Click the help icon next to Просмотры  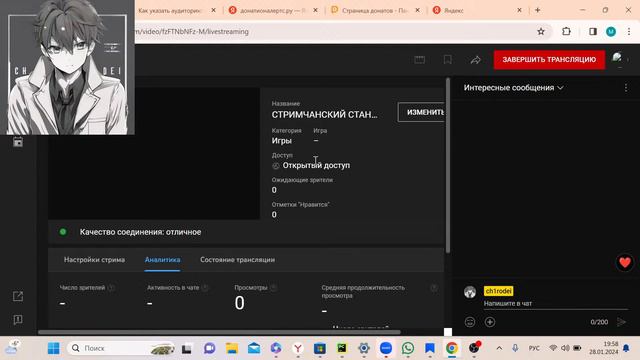(x=273, y=288)
